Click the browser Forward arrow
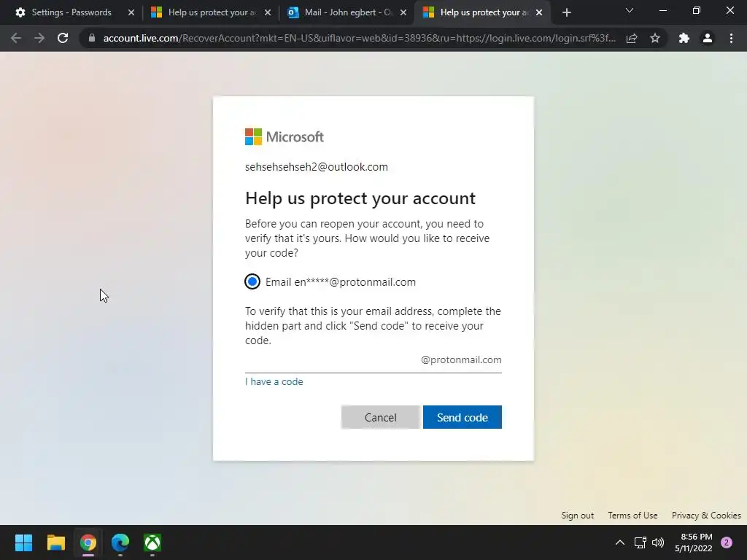 tap(39, 38)
